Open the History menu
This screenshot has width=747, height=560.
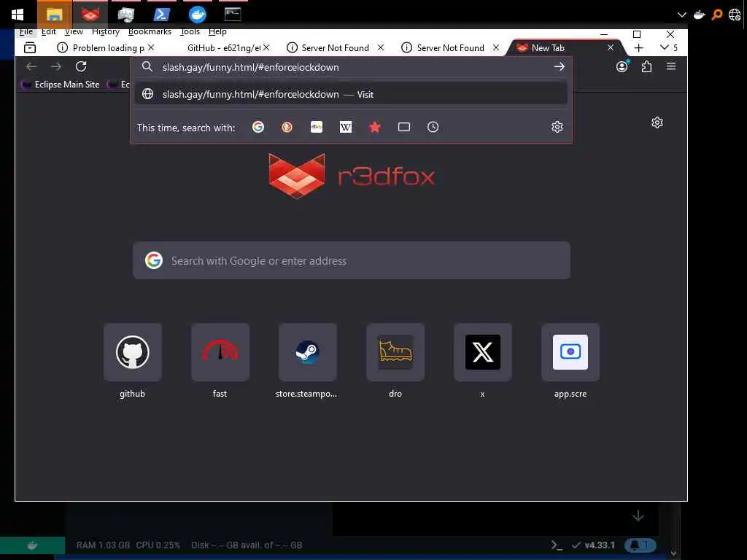[x=105, y=31]
